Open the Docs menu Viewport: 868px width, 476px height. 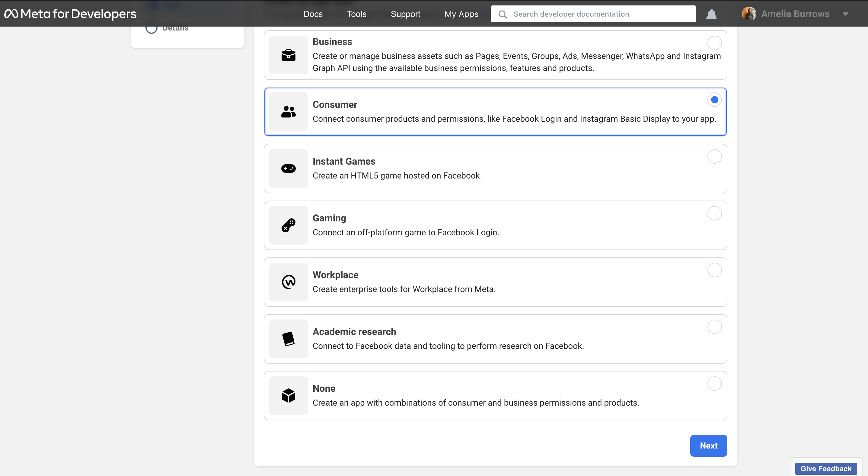pos(313,14)
